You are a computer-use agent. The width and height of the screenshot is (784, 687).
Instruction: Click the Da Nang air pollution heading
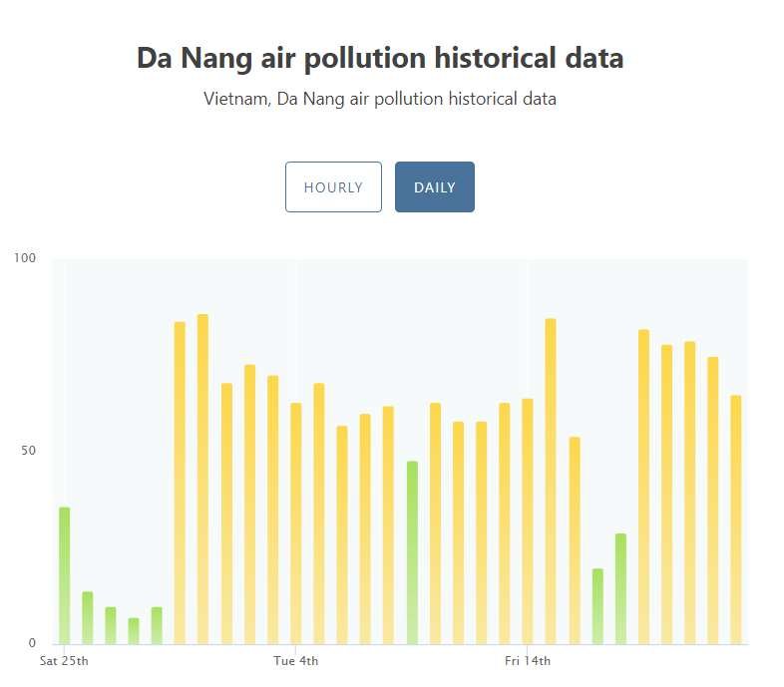coord(380,59)
